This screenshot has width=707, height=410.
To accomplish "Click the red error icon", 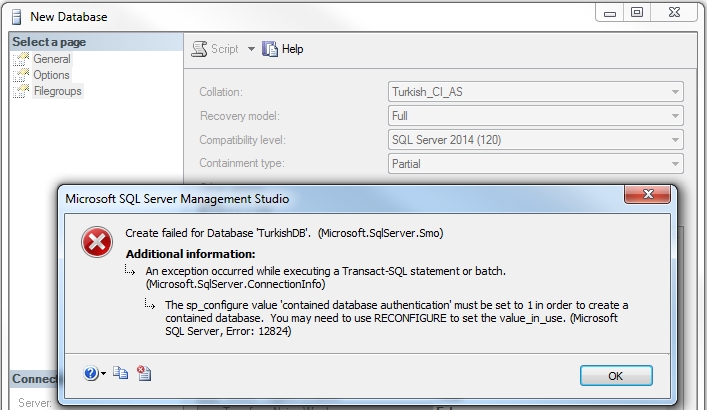I will coord(97,242).
